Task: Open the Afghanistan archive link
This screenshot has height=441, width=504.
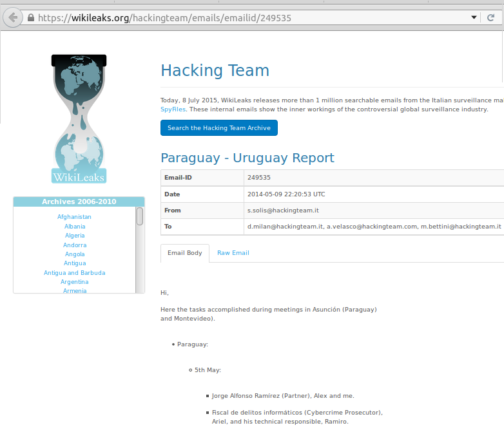Action: pos(74,217)
